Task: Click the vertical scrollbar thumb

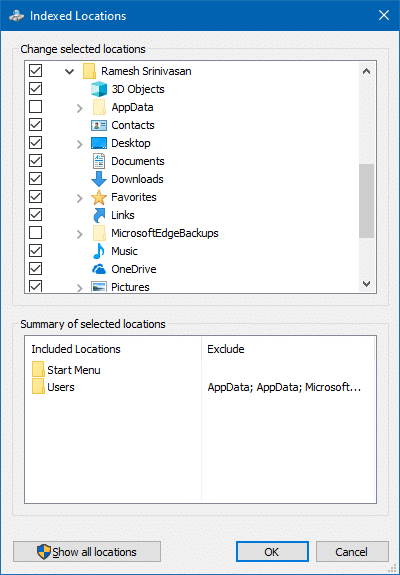Action: [366, 201]
